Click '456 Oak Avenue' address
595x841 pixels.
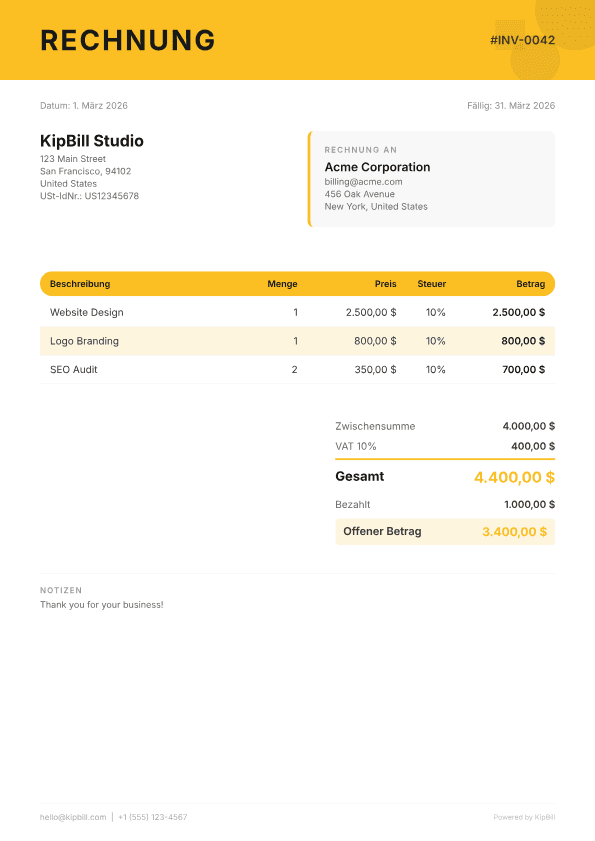point(359,194)
